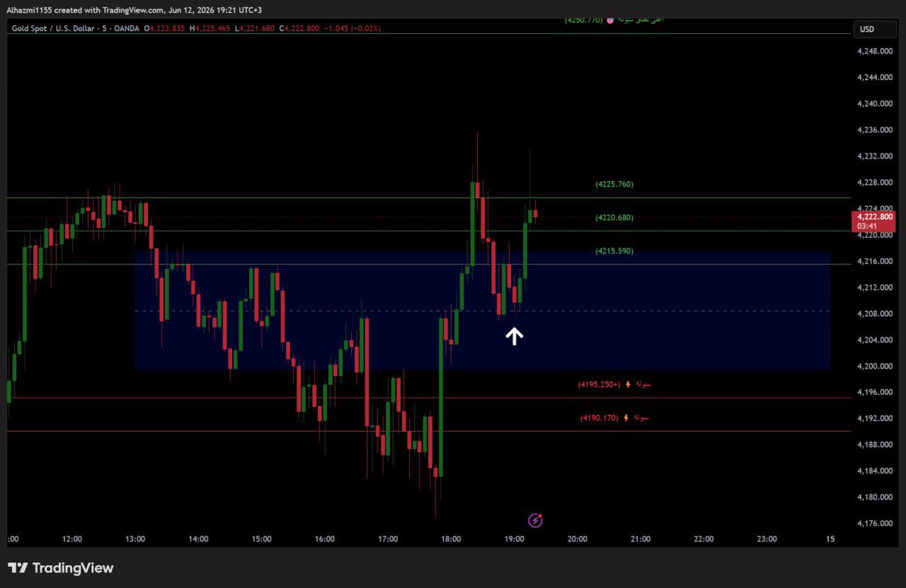Click the 4,192.000 price axis label
This screenshot has width=906, height=588.
[876, 418]
